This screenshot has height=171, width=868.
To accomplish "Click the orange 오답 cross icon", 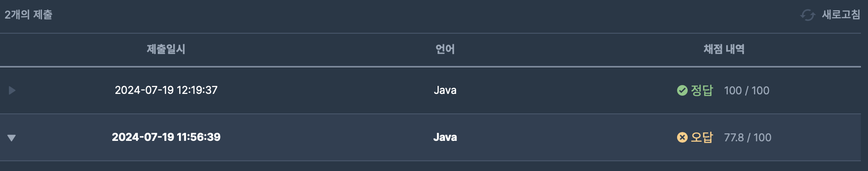I will pyautogui.click(x=682, y=137).
